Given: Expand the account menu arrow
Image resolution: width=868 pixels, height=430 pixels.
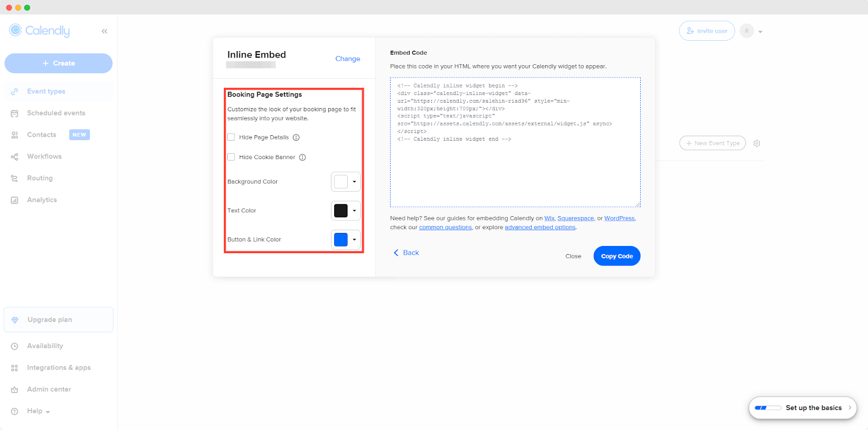Looking at the screenshot, I should [x=760, y=31].
